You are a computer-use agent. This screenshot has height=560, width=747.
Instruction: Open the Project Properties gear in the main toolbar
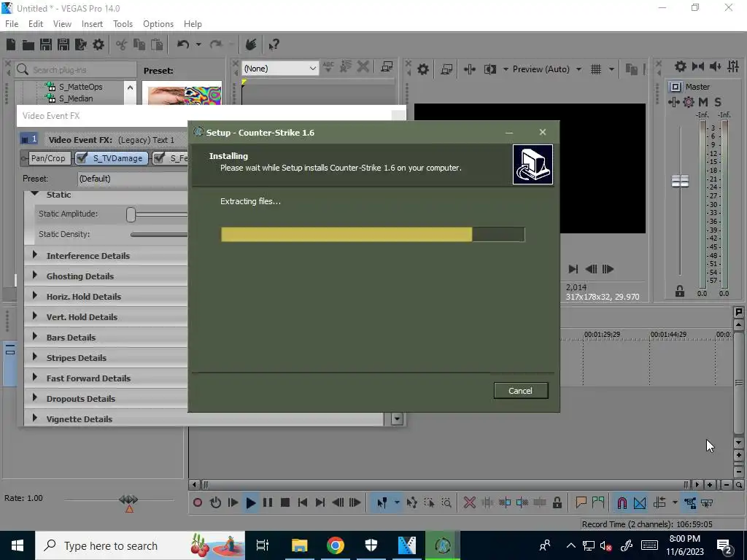click(x=98, y=44)
